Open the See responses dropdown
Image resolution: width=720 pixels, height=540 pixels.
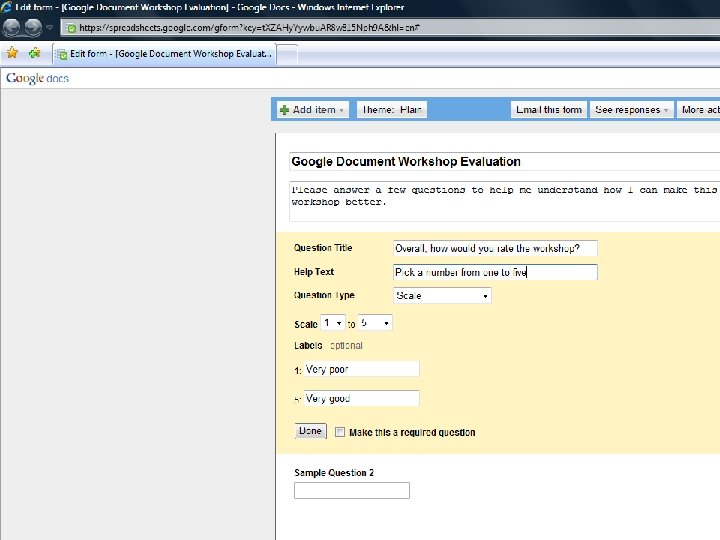click(631, 110)
